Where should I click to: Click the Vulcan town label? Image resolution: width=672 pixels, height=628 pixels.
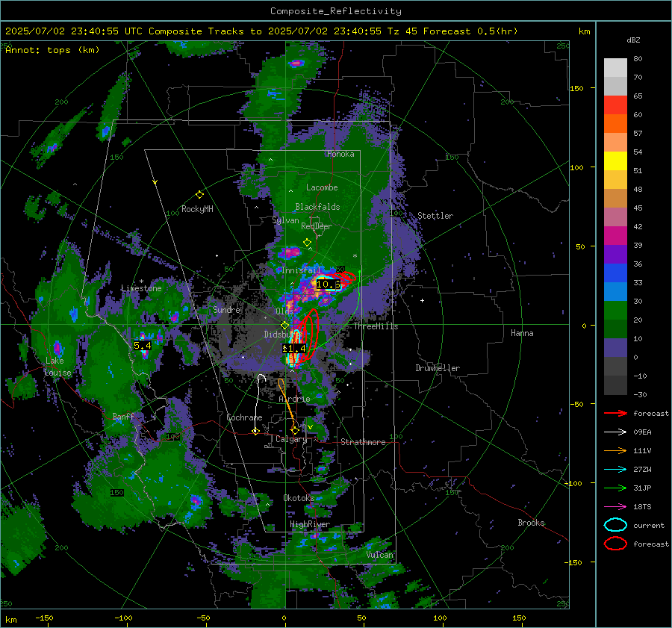[380, 554]
